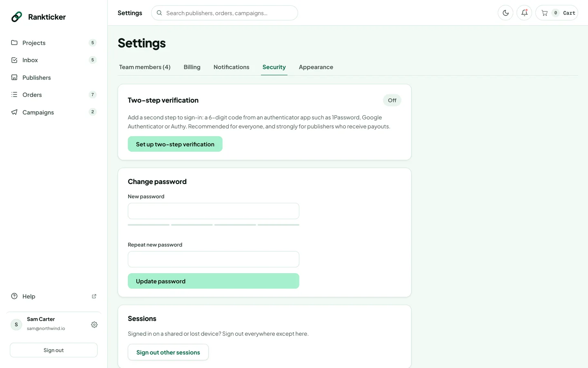The height and width of the screenshot is (368, 588).
Task: Click the Change password heading
Action: point(157,182)
